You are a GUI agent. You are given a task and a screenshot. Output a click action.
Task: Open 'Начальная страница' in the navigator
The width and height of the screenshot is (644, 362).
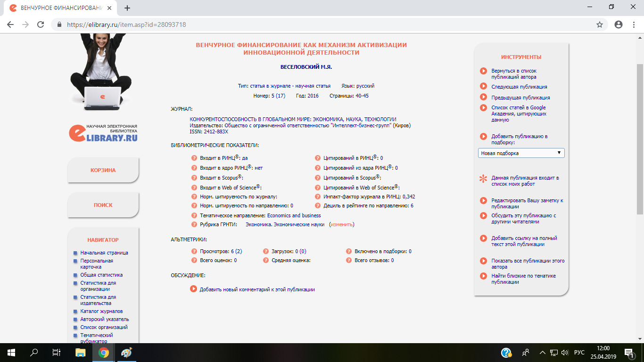click(104, 253)
